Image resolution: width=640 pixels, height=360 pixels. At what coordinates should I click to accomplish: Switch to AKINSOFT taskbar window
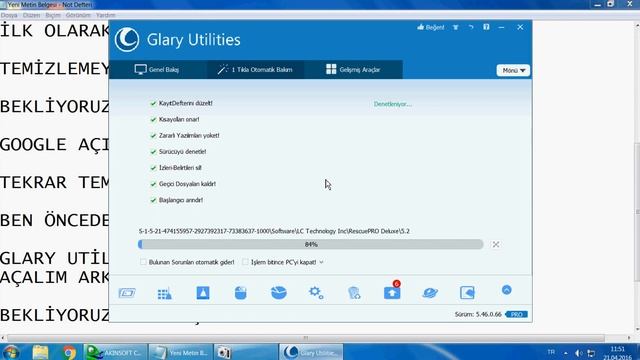(x=115, y=352)
